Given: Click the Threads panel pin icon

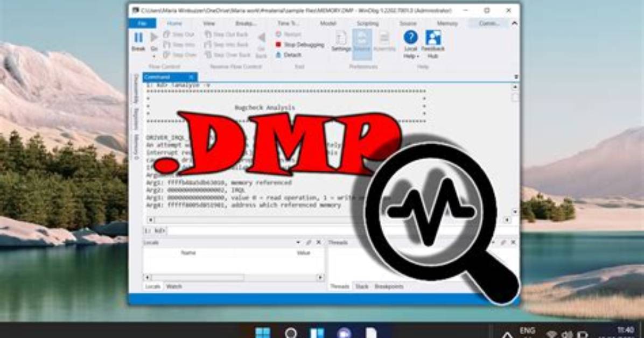Looking at the screenshot, I should pos(503,243).
